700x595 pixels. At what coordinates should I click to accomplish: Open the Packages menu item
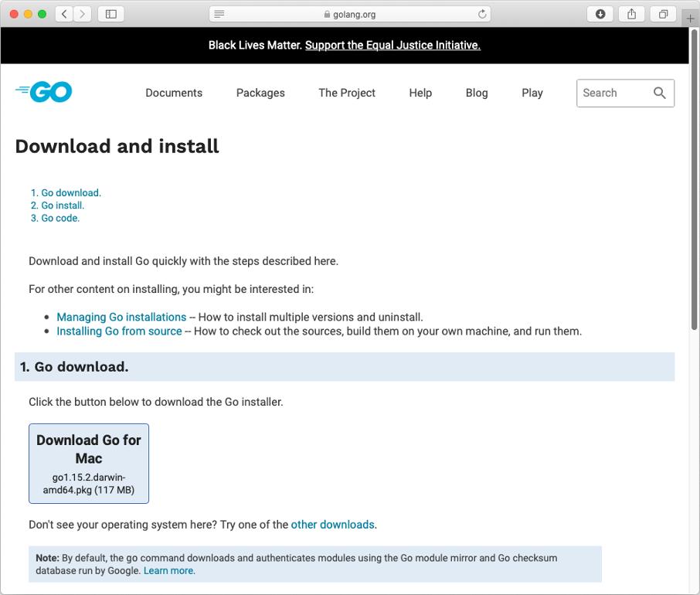(x=260, y=93)
